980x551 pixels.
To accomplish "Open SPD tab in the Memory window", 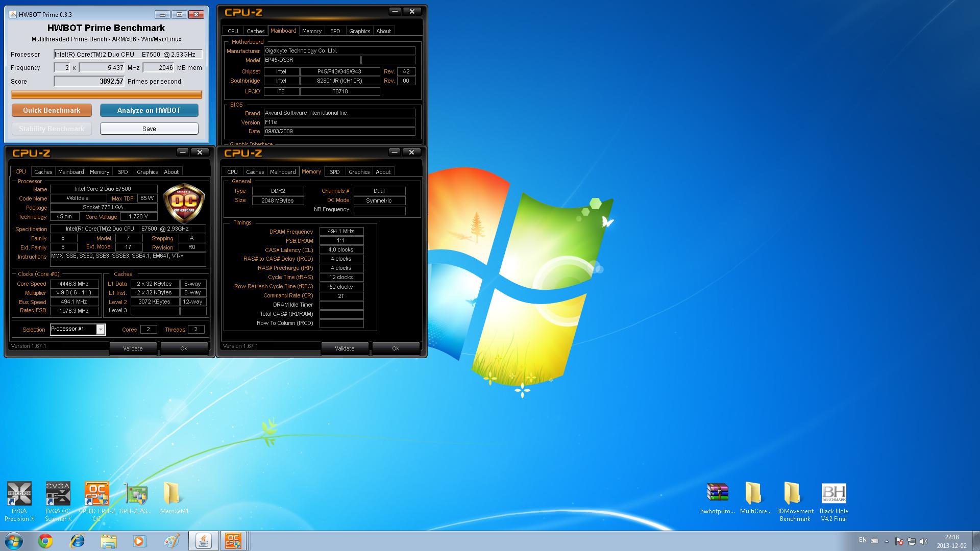I will point(335,172).
